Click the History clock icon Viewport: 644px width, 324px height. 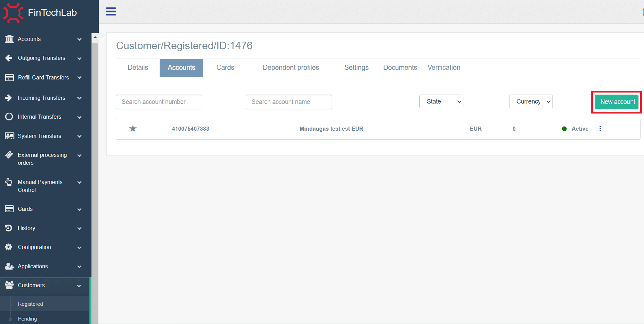tap(9, 228)
